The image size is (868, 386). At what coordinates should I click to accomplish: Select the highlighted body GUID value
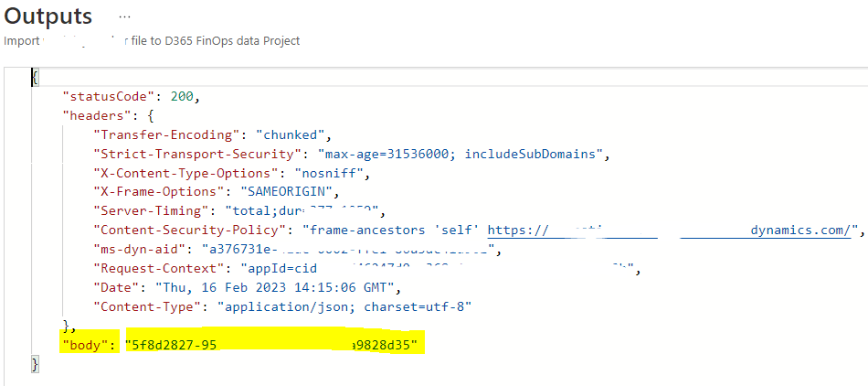[x=276, y=345]
